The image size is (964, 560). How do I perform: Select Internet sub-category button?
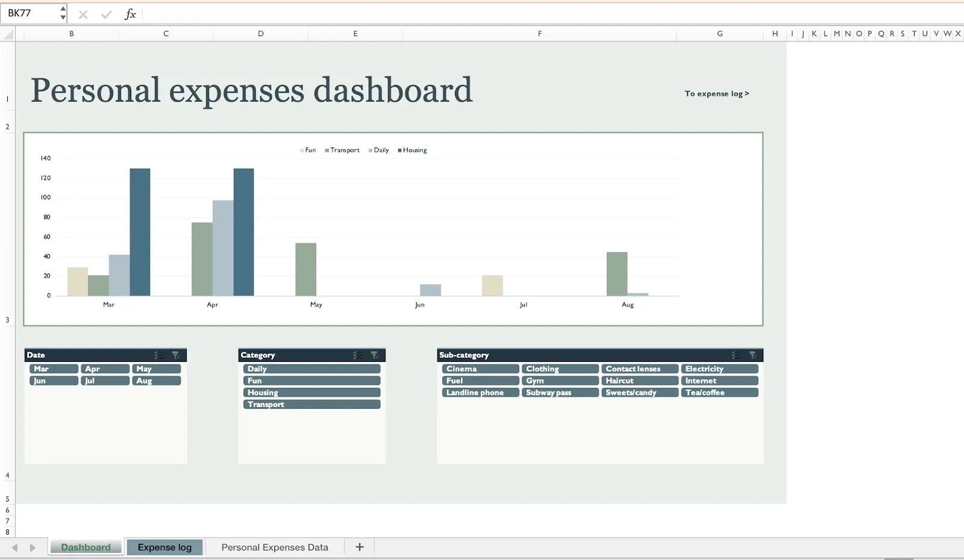719,381
